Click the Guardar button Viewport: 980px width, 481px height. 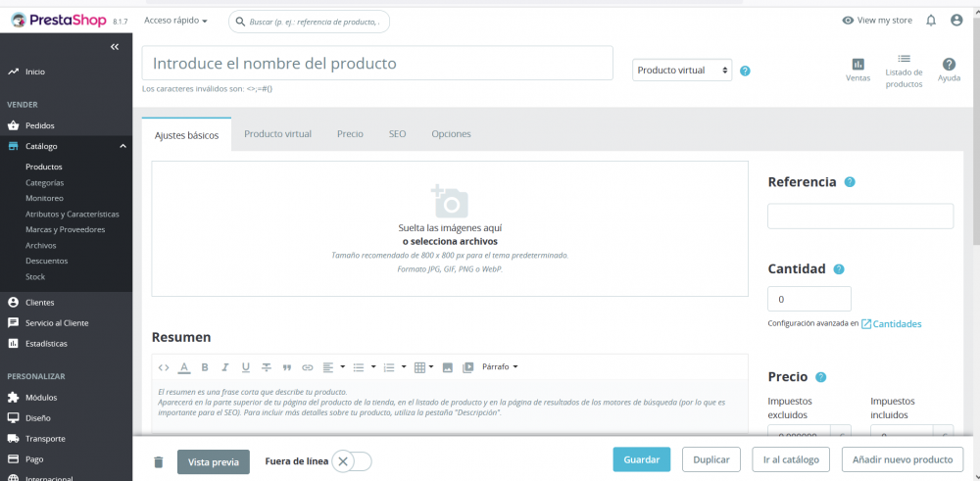click(x=642, y=459)
